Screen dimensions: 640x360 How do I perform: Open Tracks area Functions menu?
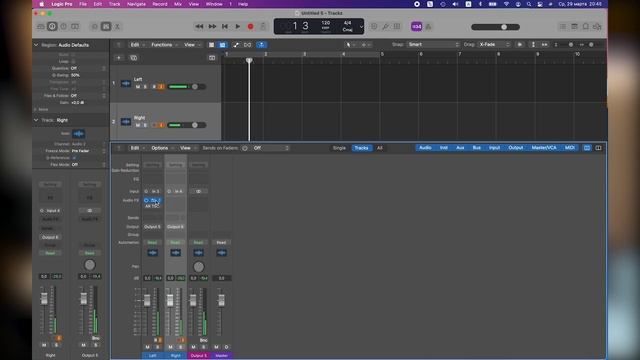[164, 45]
